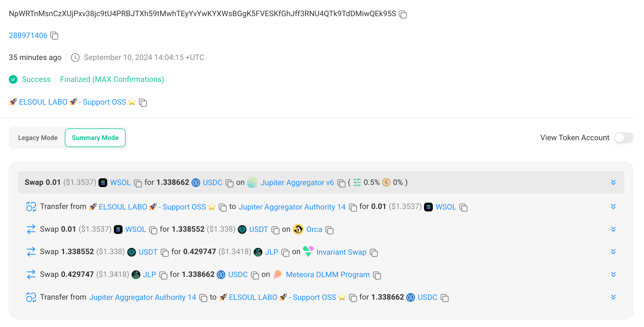Screen dimensions: 644x327
Task: Click '35 minutes ago' text
Action: pyautogui.click(x=35, y=58)
